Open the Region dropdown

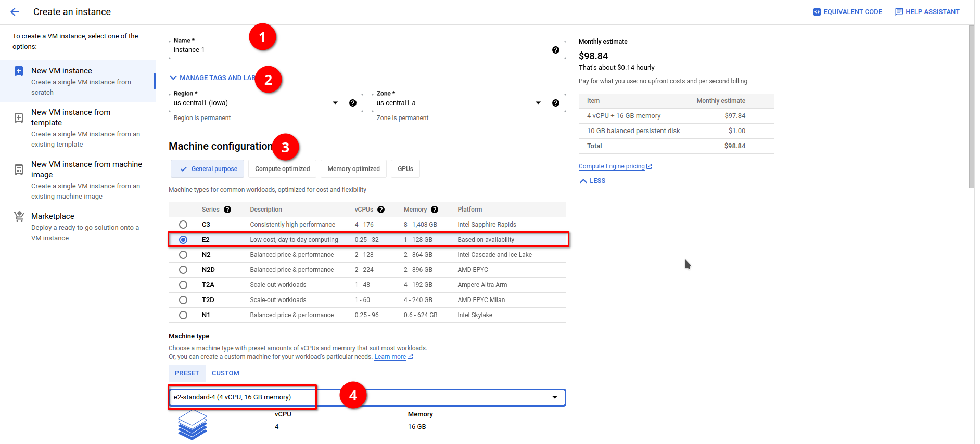click(335, 103)
